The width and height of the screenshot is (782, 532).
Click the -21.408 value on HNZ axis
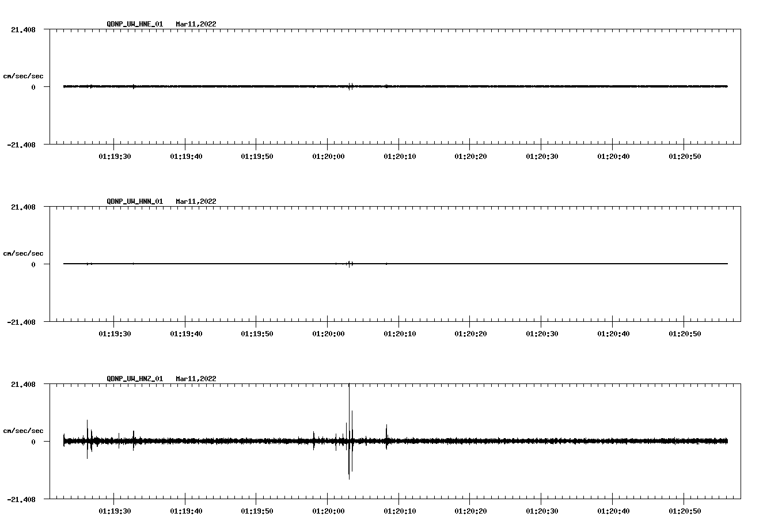(x=21, y=500)
